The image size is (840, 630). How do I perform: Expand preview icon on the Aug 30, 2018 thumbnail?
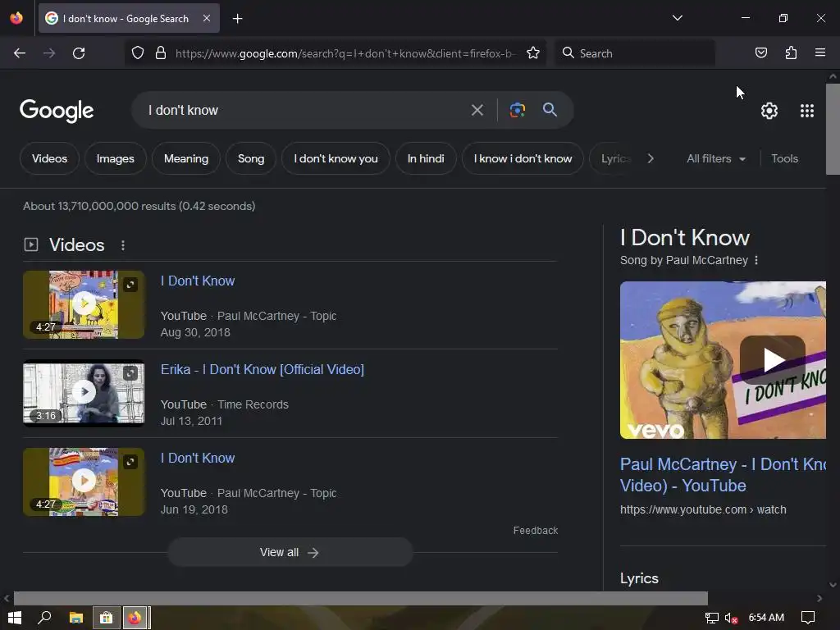(130, 285)
